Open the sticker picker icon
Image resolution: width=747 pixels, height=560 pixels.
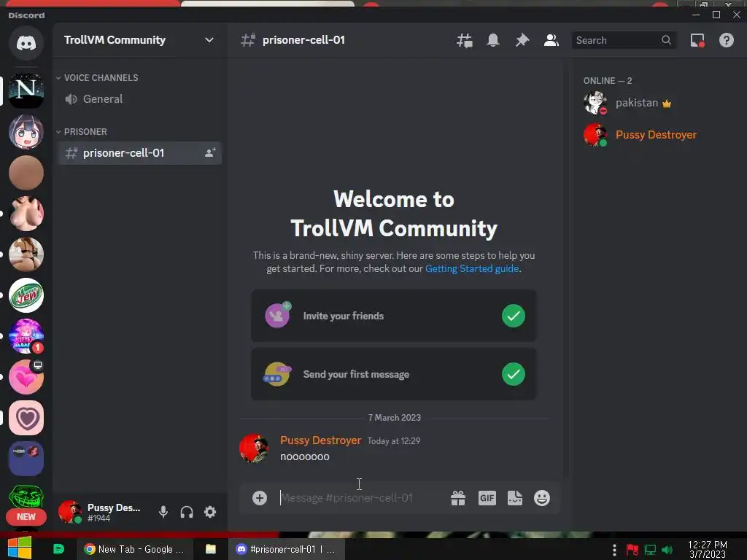(x=515, y=498)
